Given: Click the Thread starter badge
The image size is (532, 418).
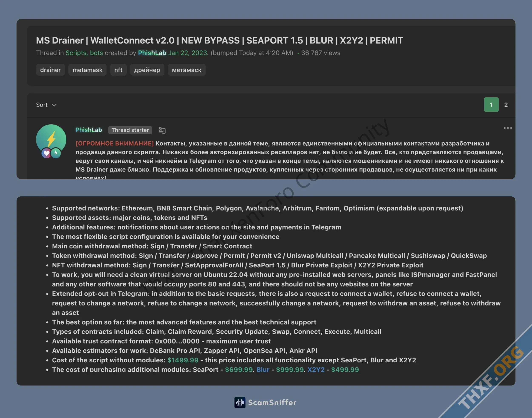Looking at the screenshot, I should (x=130, y=130).
